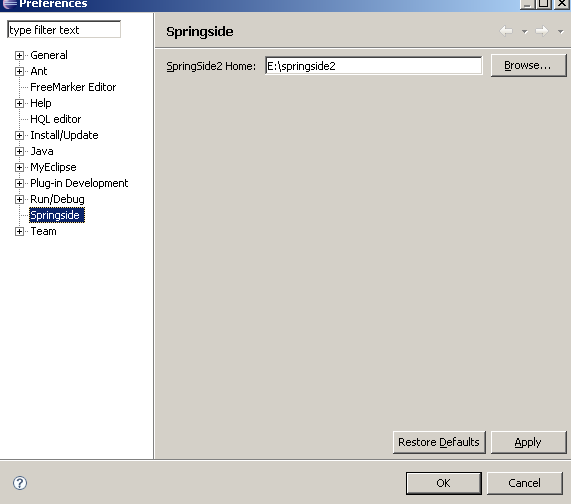
Task: Select the Springside tree item
Action: (57, 215)
